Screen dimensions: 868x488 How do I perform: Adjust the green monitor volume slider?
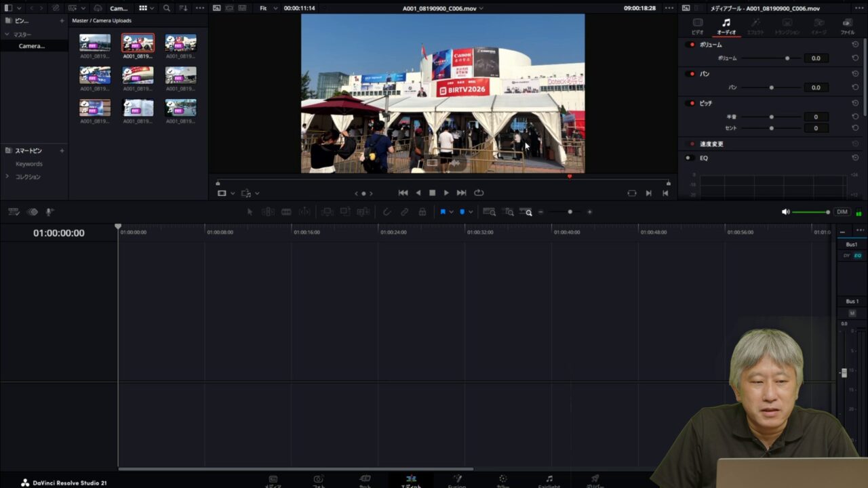pyautogui.click(x=811, y=212)
